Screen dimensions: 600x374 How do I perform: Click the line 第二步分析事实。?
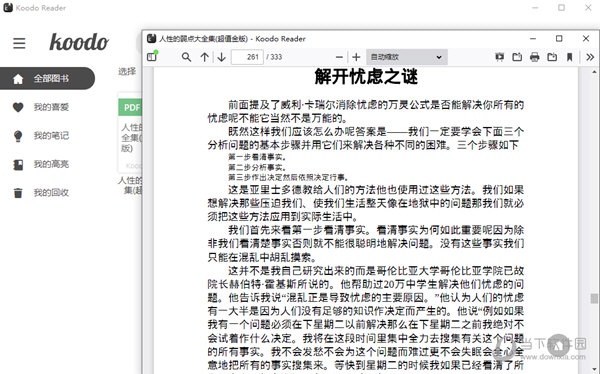click(x=257, y=167)
